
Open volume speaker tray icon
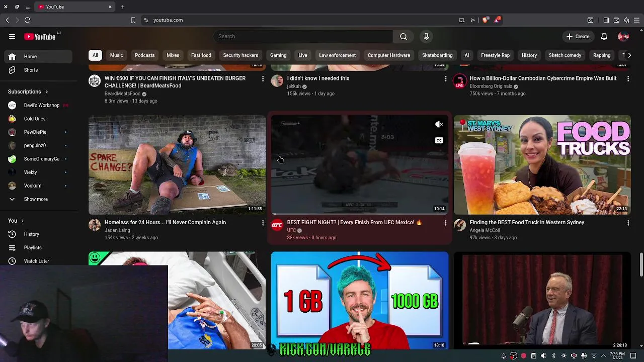[x=543, y=356]
